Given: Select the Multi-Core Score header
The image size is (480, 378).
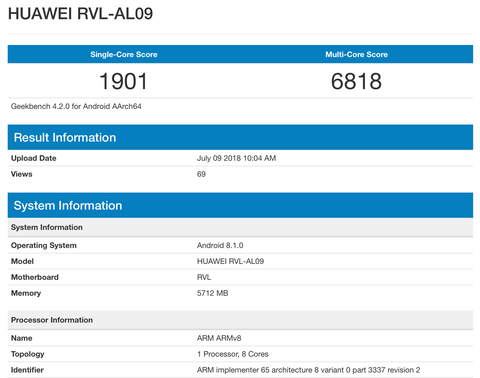Looking at the screenshot, I should 356,54.
